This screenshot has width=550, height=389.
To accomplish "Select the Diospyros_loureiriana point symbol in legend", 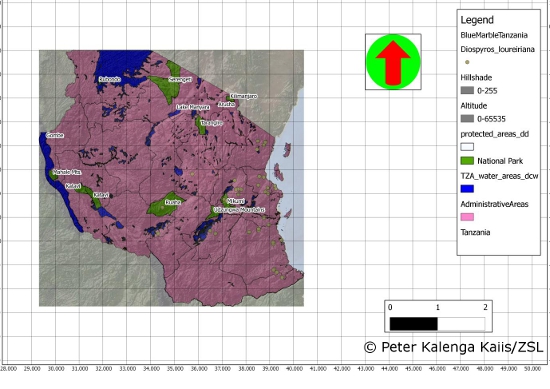I will coord(467,62).
